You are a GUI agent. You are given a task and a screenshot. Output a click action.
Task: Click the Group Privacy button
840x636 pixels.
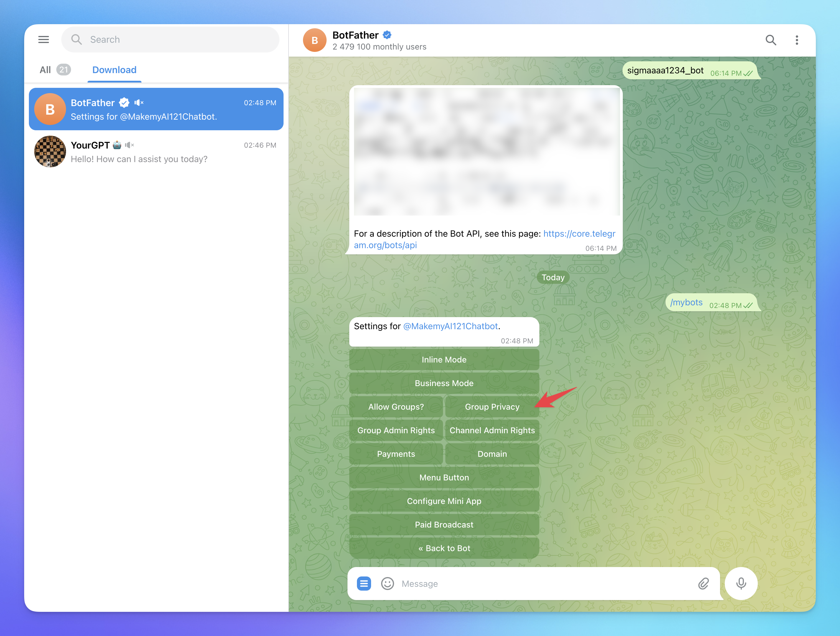[x=492, y=407]
